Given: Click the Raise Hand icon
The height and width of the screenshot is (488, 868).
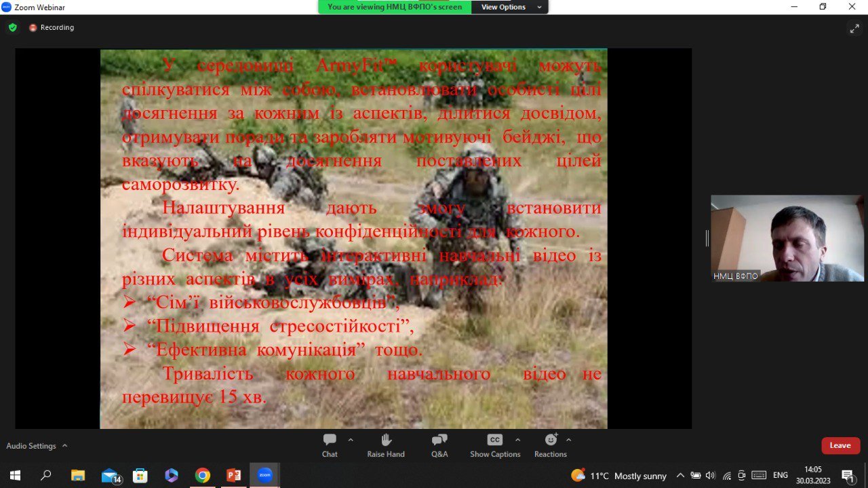Looking at the screenshot, I should 386,445.
